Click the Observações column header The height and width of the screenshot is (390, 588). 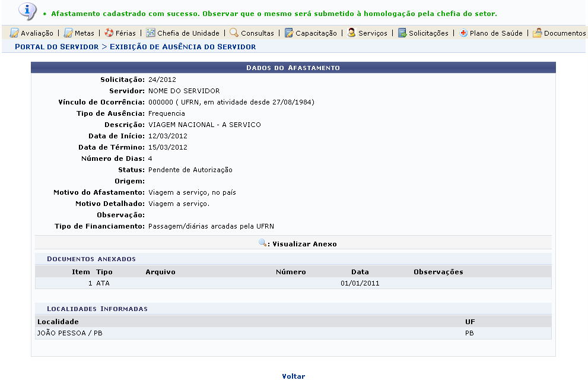(x=438, y=272)
